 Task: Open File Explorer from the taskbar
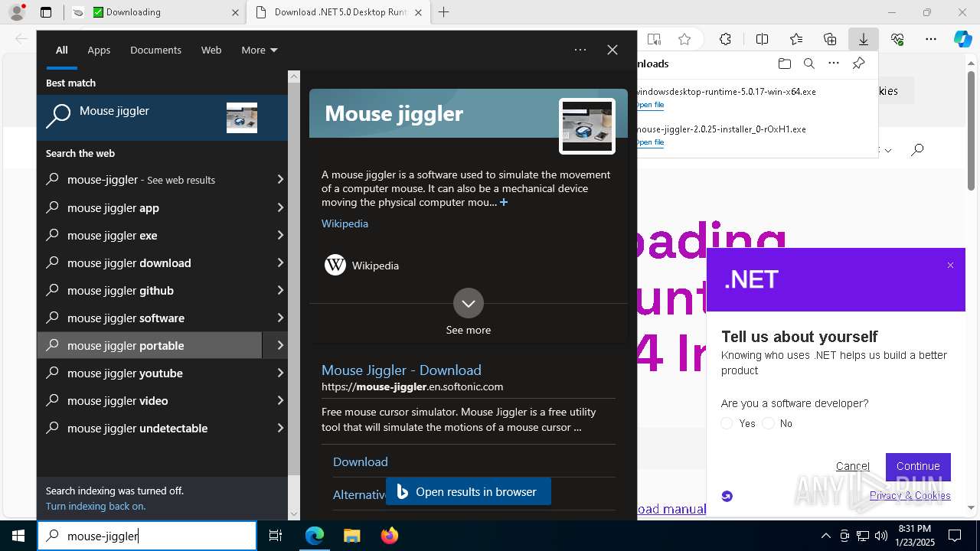point(351,536)
